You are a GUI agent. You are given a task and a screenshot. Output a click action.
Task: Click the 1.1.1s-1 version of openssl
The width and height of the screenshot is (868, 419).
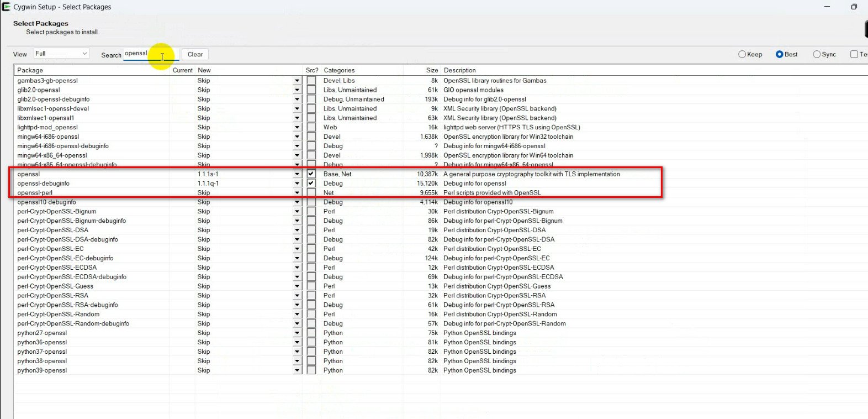tap(208, 174)
